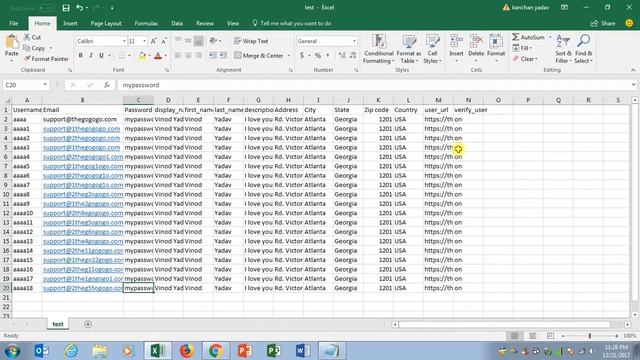Toggle Merge & Center
Screen dimensions: 640x360
click(x=259, y=56)
